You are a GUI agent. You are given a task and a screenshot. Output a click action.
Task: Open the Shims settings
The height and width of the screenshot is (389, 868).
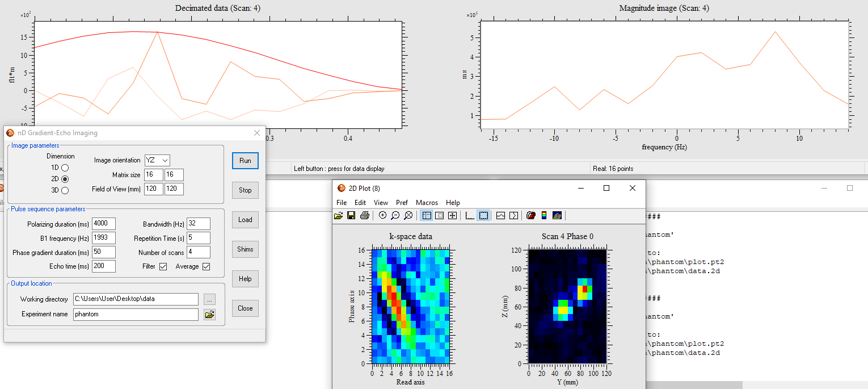coord(245,249)
